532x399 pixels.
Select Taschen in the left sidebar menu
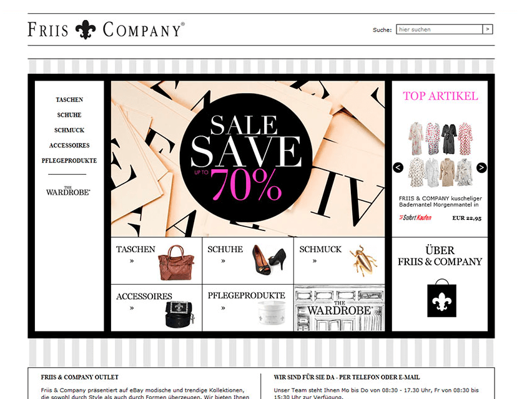69,100
